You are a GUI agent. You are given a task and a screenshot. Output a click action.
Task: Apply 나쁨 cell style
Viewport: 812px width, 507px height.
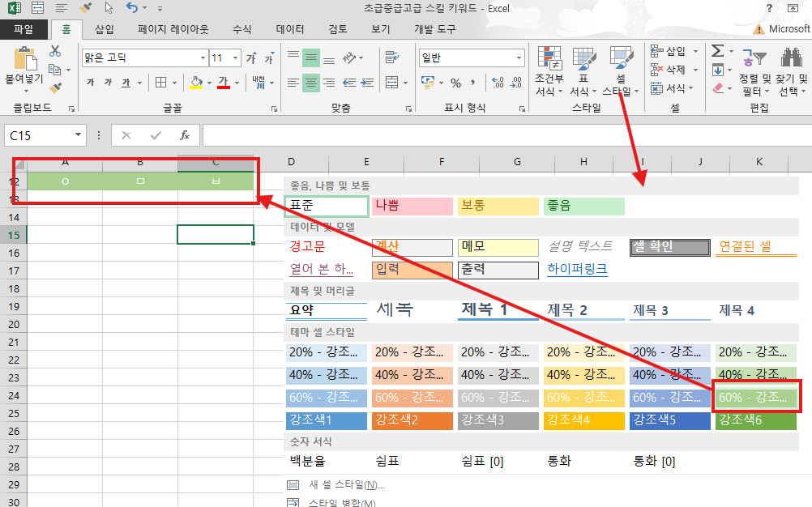pyautogui.click(x=412, y=206)
